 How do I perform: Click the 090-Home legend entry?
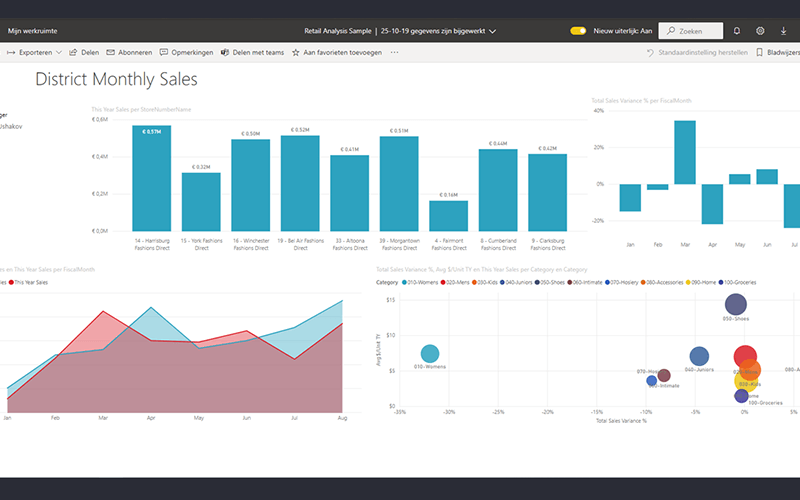click(701, 282)
